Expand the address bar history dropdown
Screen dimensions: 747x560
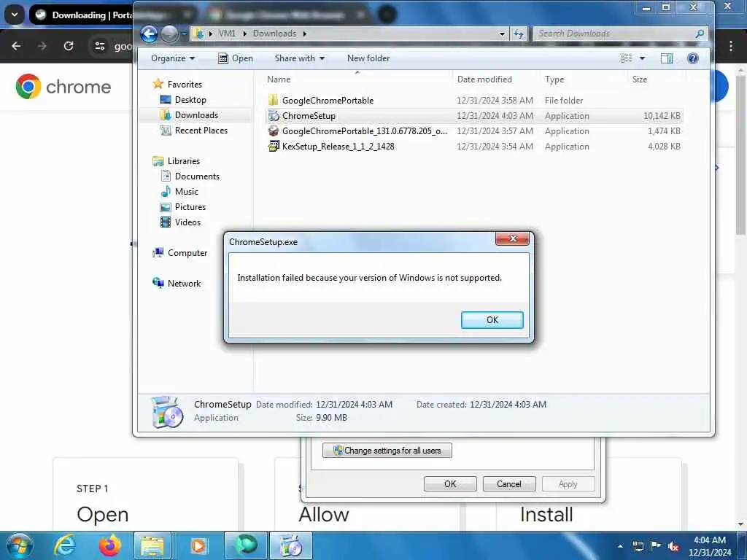point(502,34)
